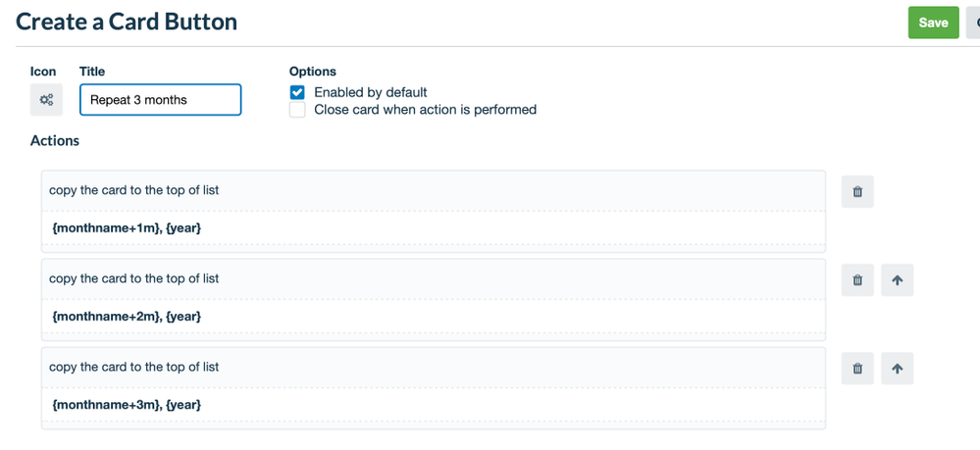
Task: Select the first copy the card action text
Action: [x=133, y=190]
